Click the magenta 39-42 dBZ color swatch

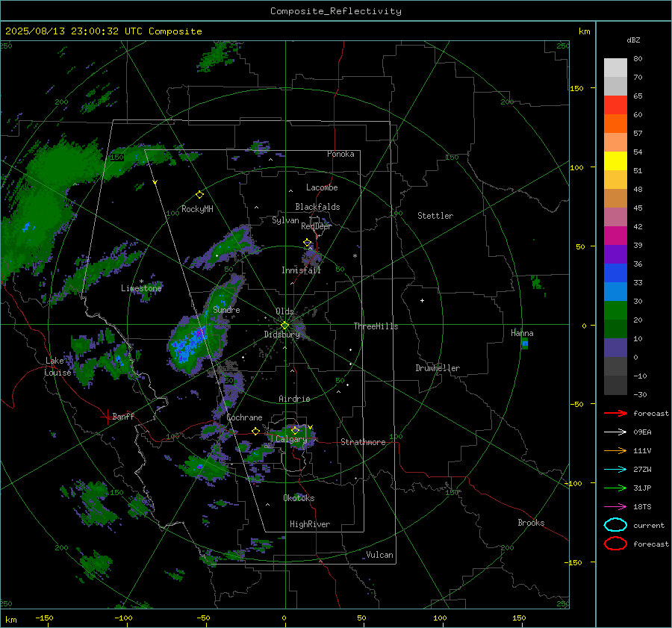point(615,236)
